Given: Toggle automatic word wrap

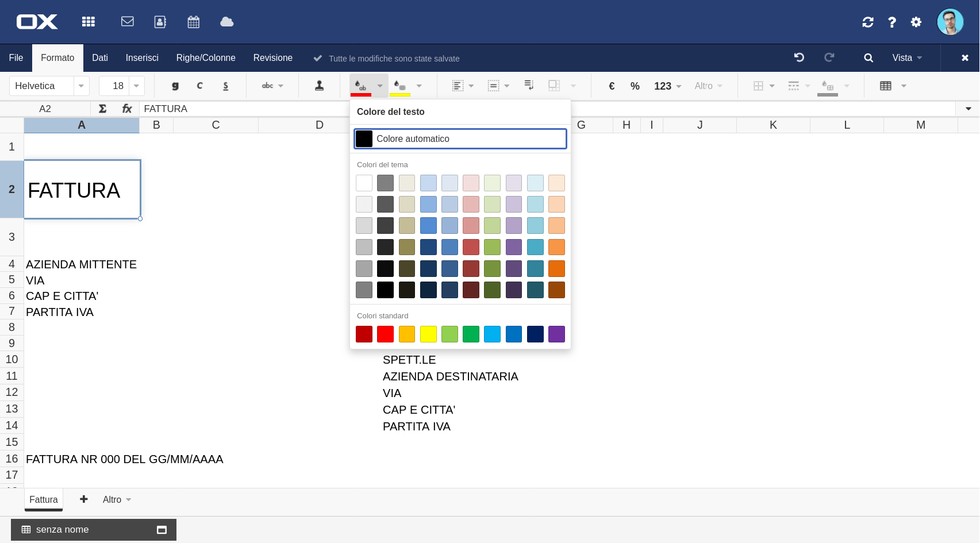Looking at the screenshot, I should (529, 86).
